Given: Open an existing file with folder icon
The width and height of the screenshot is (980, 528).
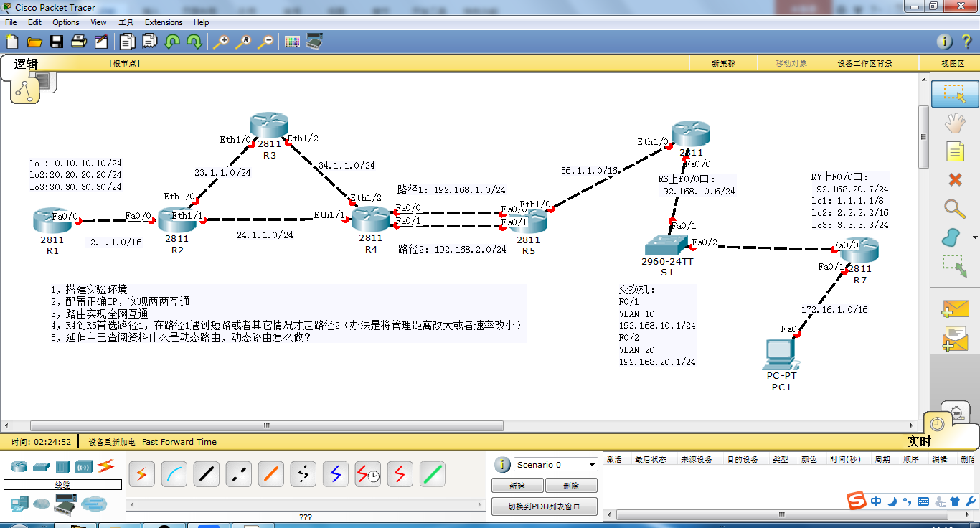Looking at the screenshot, I should (34, 42).
